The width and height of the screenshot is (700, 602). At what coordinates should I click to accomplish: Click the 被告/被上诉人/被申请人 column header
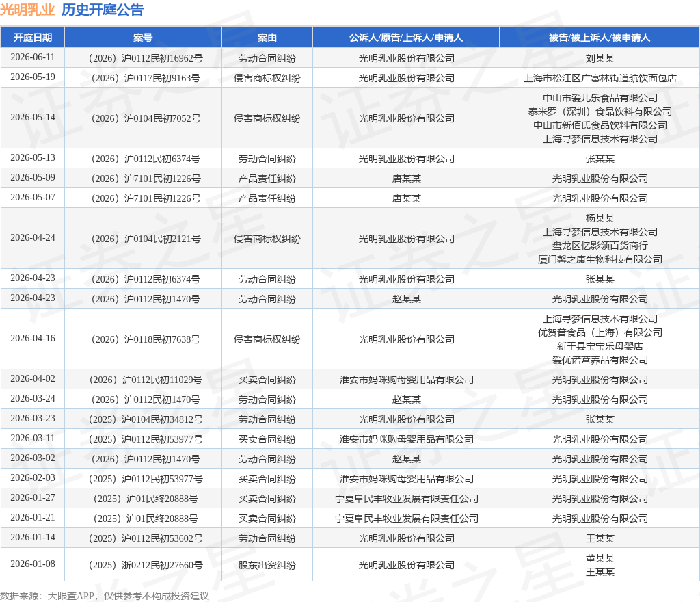[x=599, y=38]
